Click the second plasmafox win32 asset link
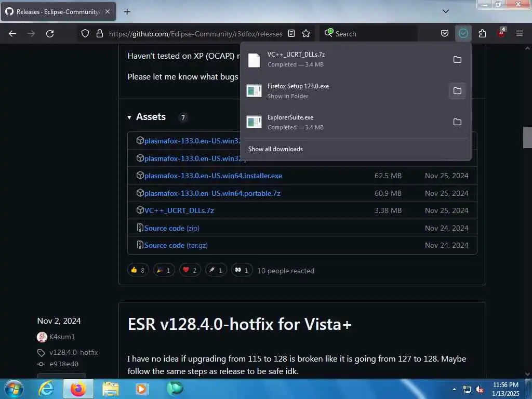Screen dimensions: 532x399 (x=192, y=159)
